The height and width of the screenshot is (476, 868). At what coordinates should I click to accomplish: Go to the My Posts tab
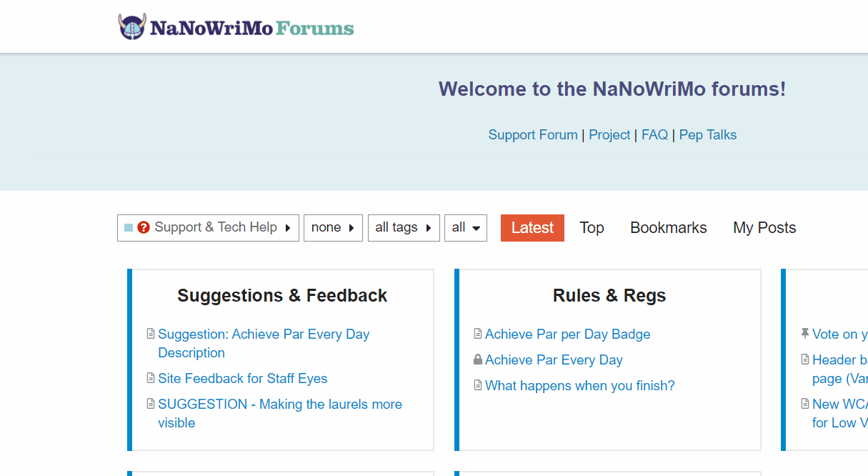764,228
